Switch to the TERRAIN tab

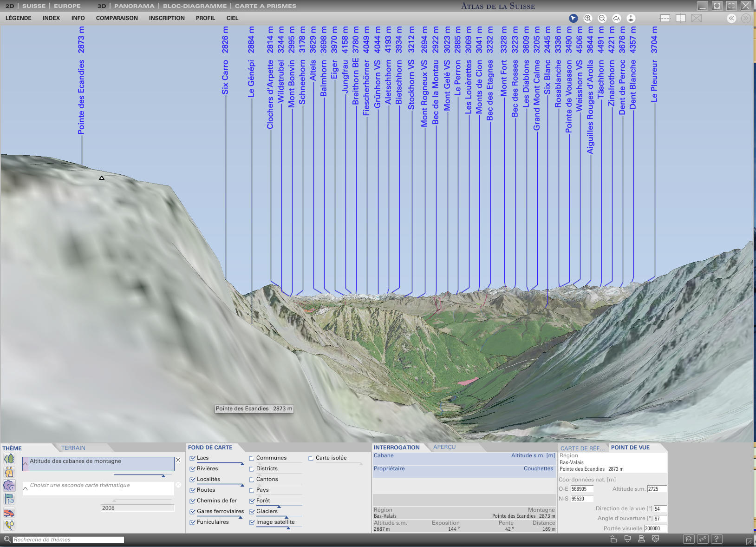[73, 448]
